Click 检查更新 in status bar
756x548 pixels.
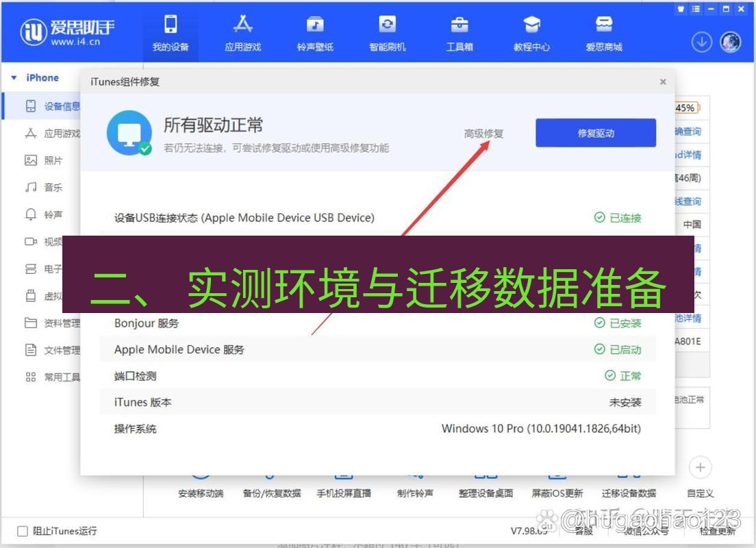[x=718, y=531]
